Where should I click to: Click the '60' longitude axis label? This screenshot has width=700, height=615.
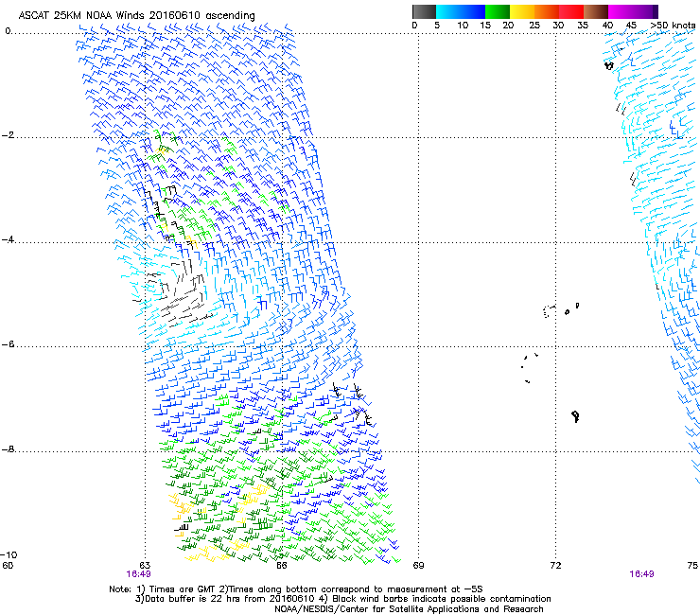click(x=8, y=566)
